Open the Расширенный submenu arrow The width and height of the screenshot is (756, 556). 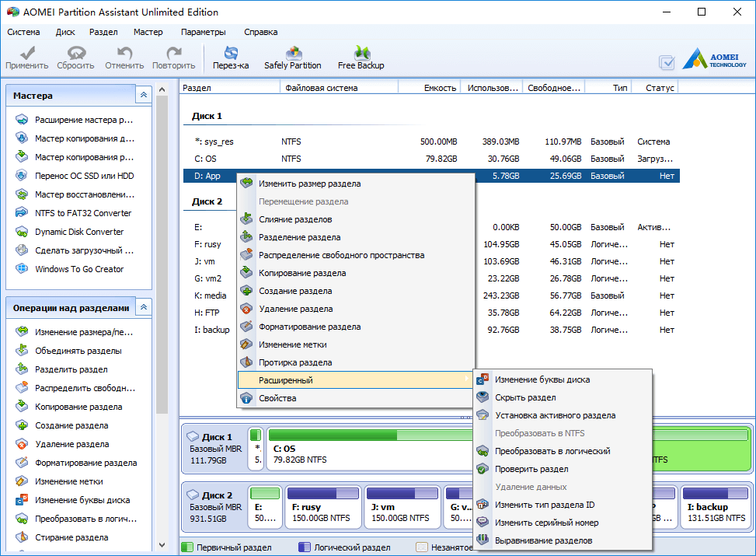pos(466,379)
